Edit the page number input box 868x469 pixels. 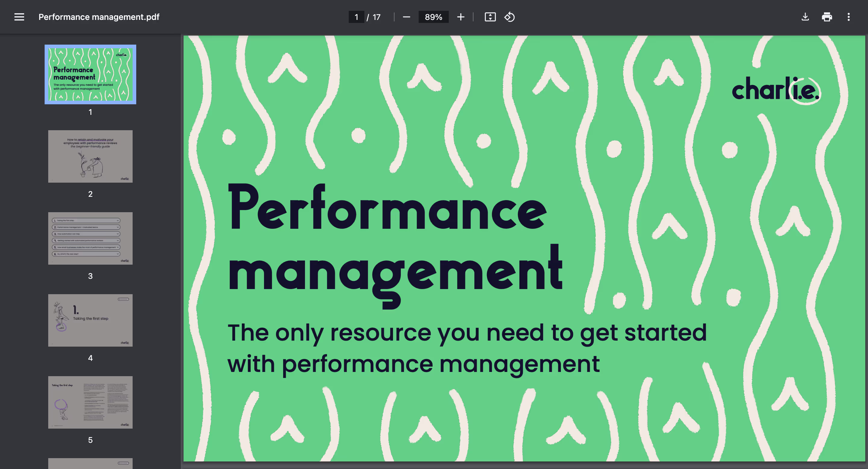356,17
